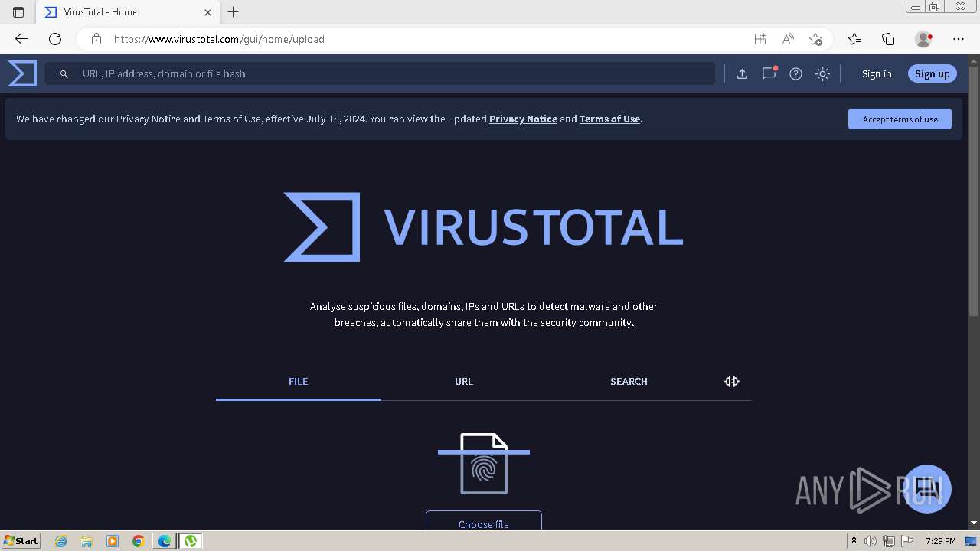Image resolution: width=980 pixels, height=551 pixels.
Task: Open the Terms of Use link
Action: click(x=609, y=119)
